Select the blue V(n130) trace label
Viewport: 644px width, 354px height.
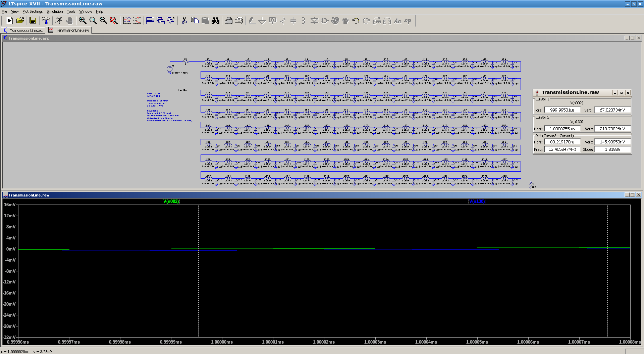[x=477, y=202]
